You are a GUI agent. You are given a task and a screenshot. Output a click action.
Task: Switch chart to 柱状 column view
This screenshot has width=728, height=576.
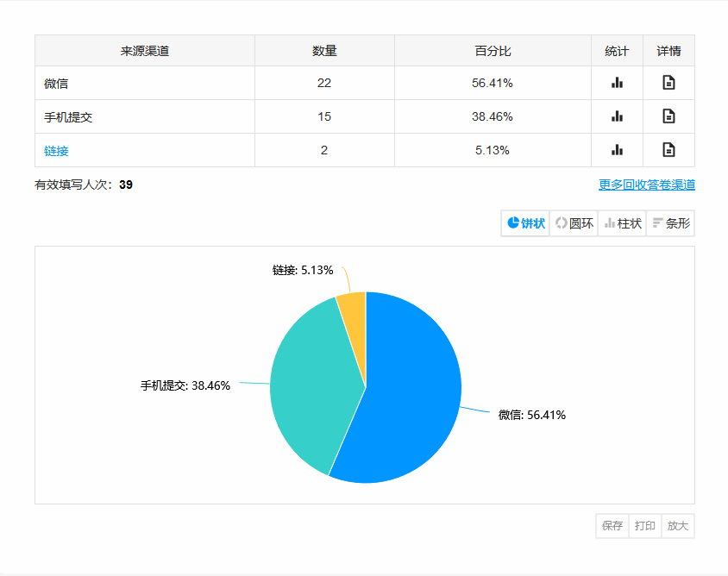click(623, 223)
